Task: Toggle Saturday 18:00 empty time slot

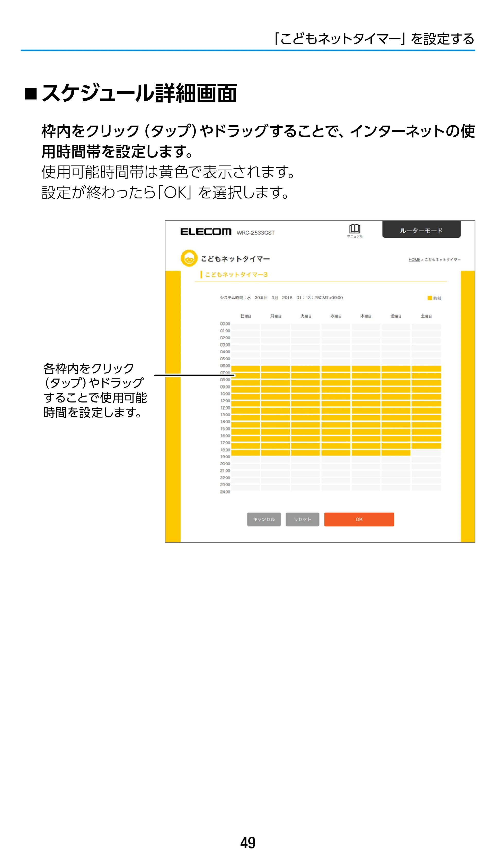Action: (426, 453)
